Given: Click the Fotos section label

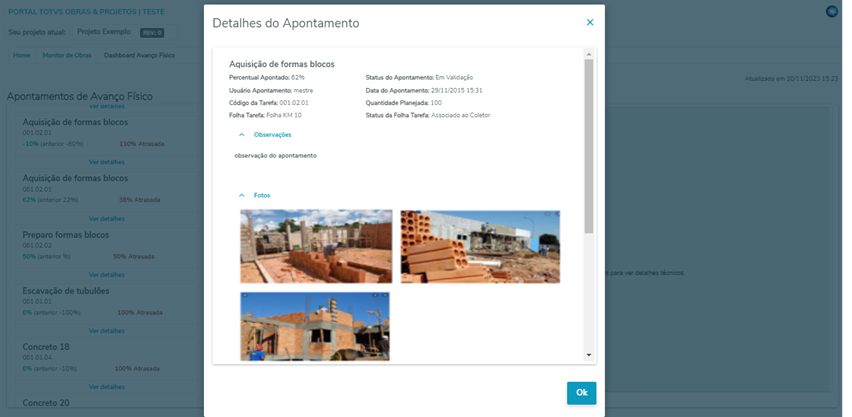Looking at the screenshot, I should click(x=262, y=195).
